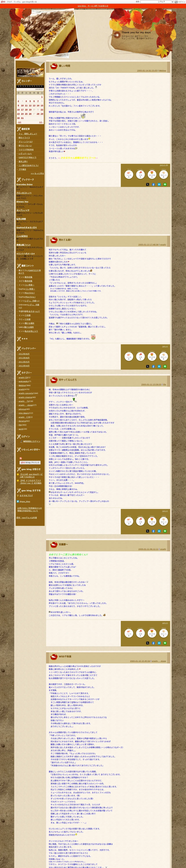Share the 売れてる男? post on X
Image resolution: width=186 pixels, height=868 pixels.
pyautogui.click(x=147, y=366)
